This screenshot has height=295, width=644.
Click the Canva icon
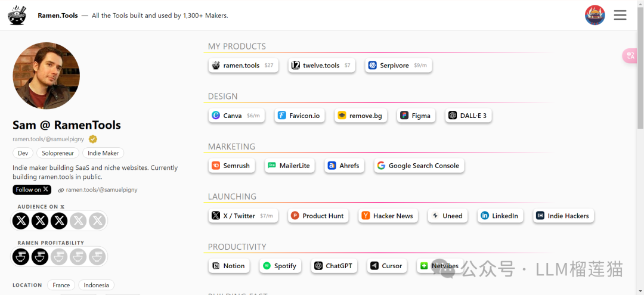coord(216,116)
